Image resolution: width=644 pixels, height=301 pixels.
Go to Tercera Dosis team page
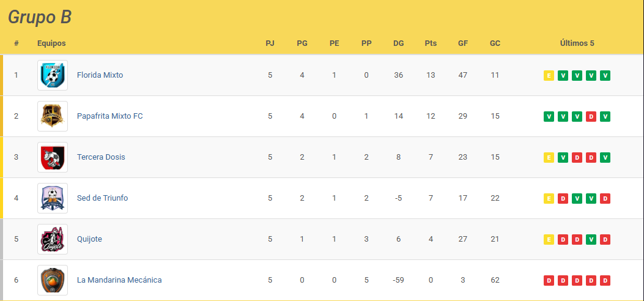click(101, 157)
